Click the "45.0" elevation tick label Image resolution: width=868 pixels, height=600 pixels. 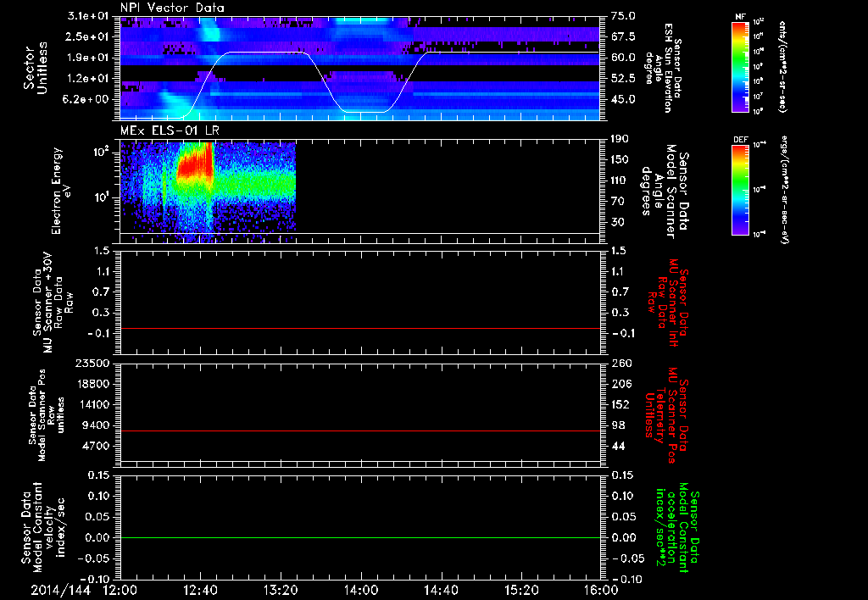(623, 100)
